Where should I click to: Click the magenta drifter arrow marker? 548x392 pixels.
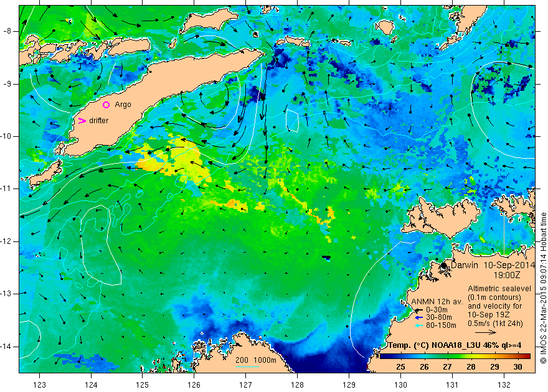tap(82, 121)
